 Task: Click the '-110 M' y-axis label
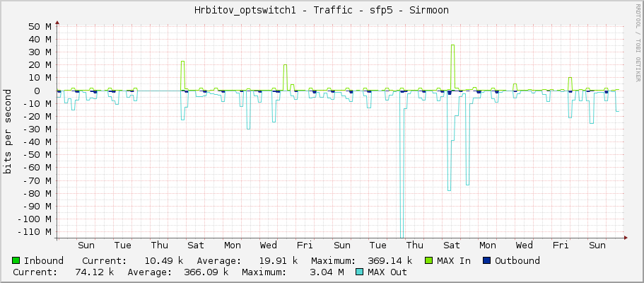pos(35,232)
